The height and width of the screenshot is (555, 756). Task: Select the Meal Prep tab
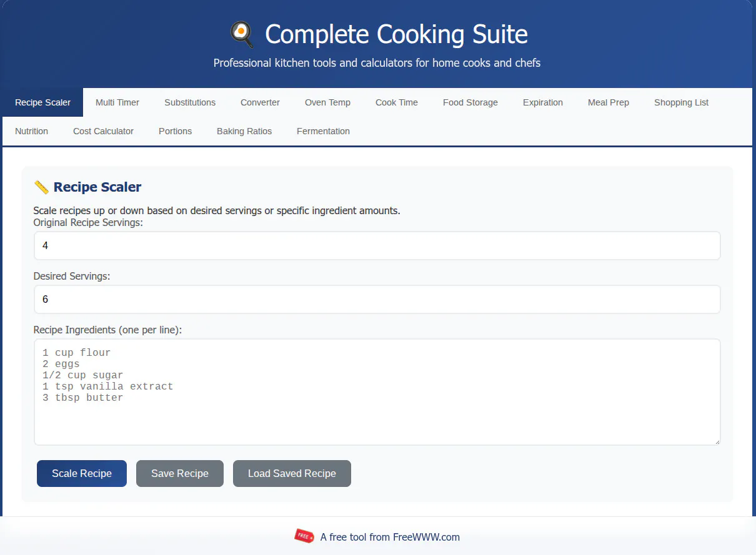click(609, 102)
